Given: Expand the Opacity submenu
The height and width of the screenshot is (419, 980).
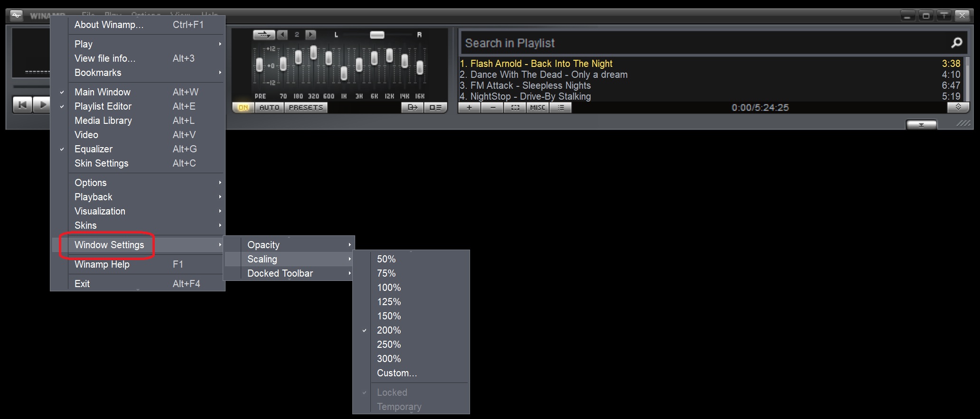Looking at the screenshot, I should pos(289,245).
